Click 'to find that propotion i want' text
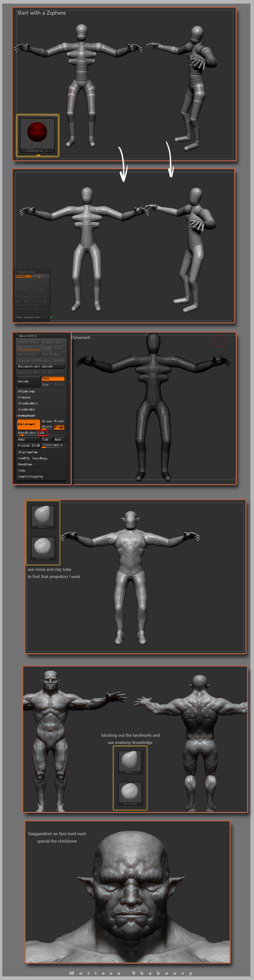 coord(54,577)
